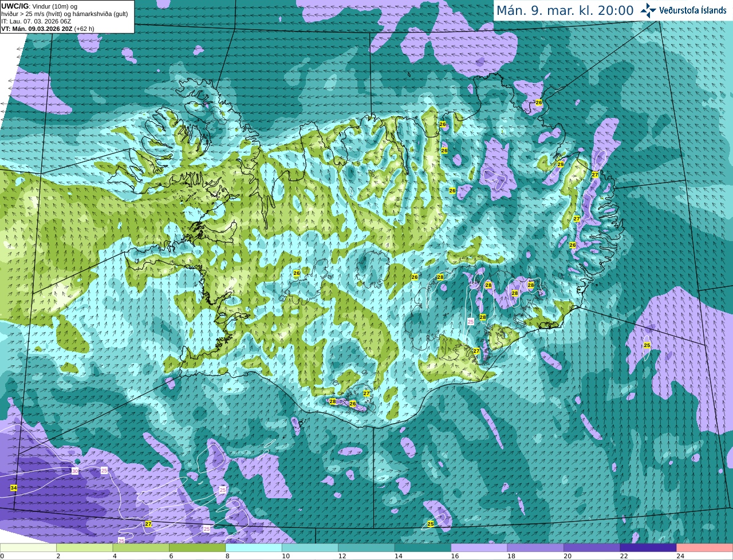Select the pink above-24 m/s legend swatch

click(705, 547)
